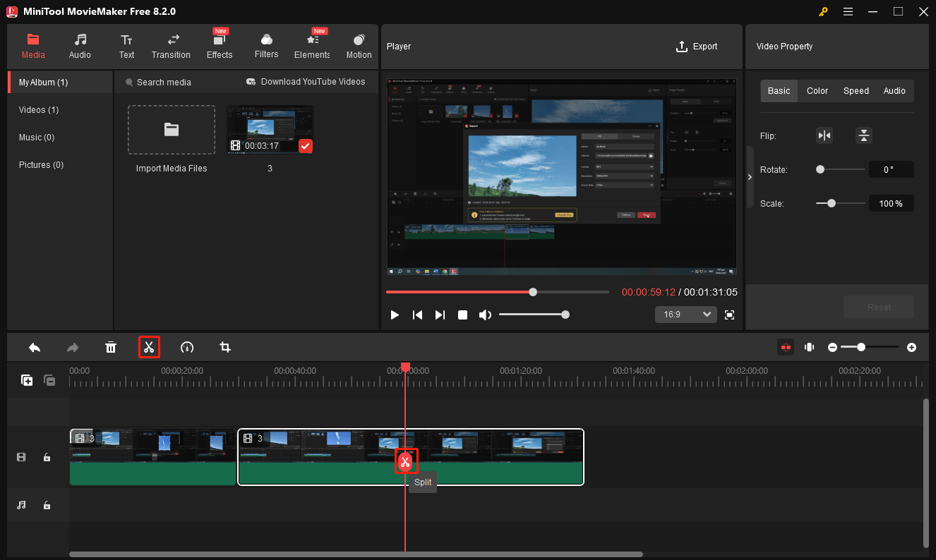Click the zoom to fit timeline icon
936x560 pixels.
coord(810,347)
